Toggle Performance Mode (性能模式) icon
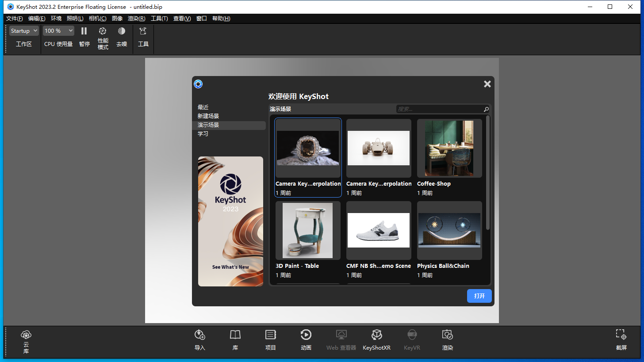This screenshot has width=644, height=362. (103, 31)
